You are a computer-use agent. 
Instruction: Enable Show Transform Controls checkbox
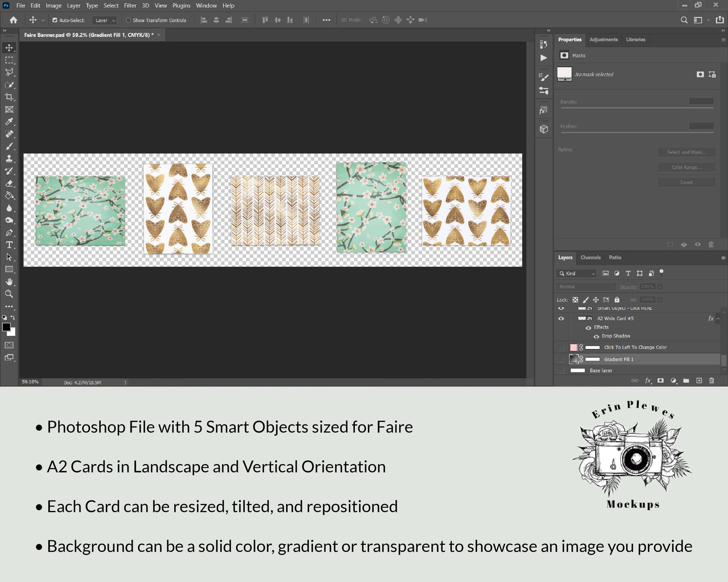click(128, 20)
